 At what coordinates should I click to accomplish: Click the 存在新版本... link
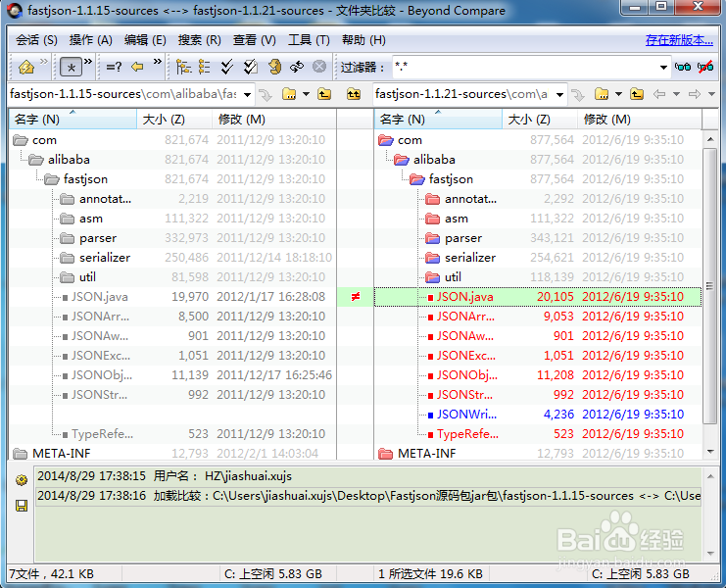[679, 40]
